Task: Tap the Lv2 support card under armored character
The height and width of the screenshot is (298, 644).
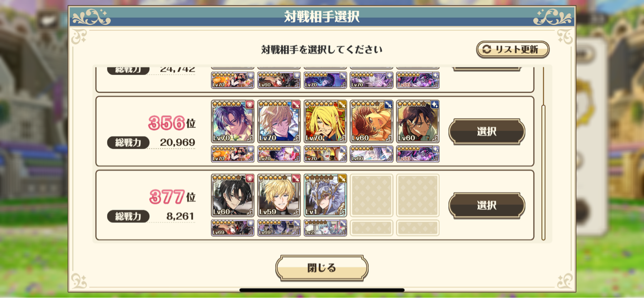Action: 325,228
